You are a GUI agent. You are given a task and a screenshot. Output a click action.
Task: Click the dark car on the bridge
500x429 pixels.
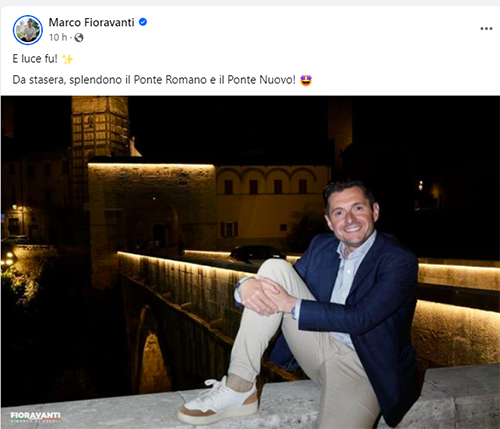point(257,253)
